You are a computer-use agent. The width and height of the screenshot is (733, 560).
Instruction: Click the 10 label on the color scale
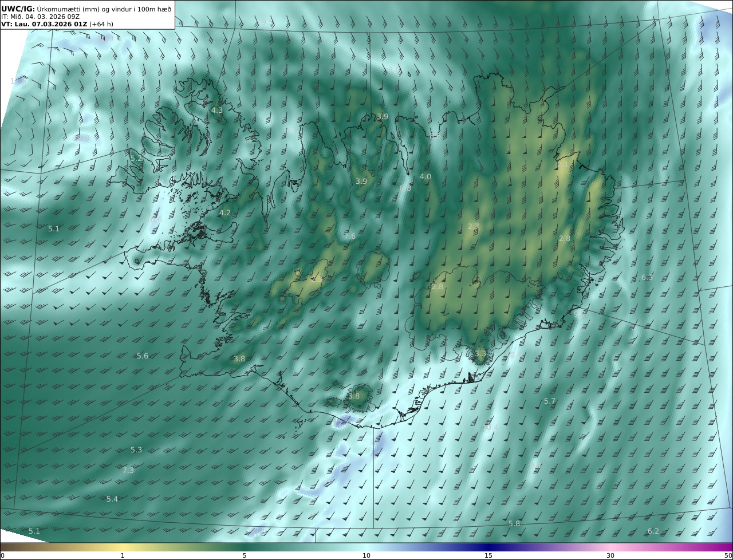366,555
